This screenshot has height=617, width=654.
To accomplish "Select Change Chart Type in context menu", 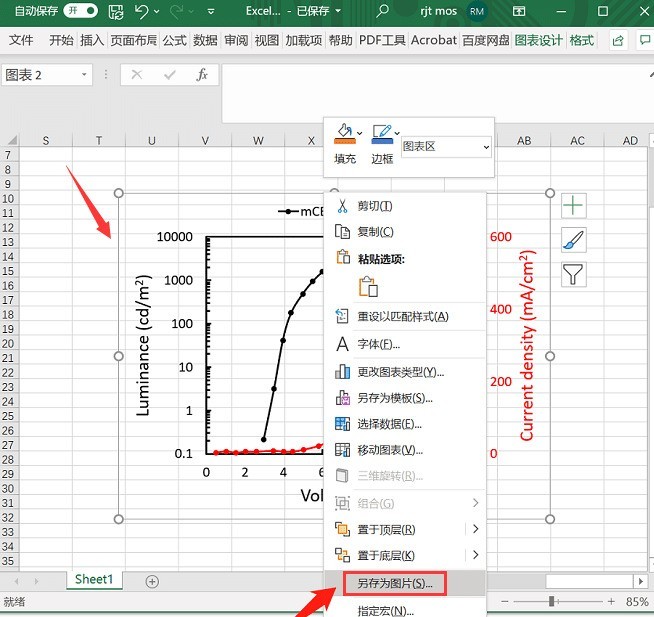I will point(400,372).
